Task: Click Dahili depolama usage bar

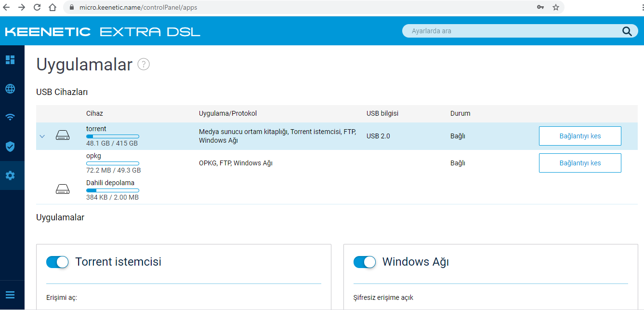Action: pos(113,190)
